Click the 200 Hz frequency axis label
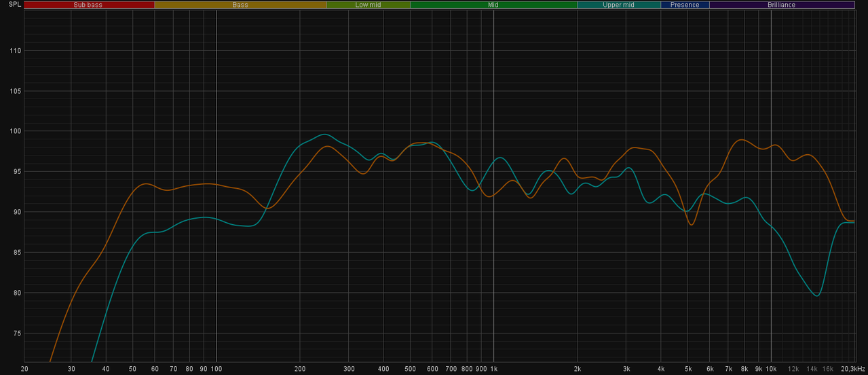This screenshot has width=868, height=375. point(300,369)
